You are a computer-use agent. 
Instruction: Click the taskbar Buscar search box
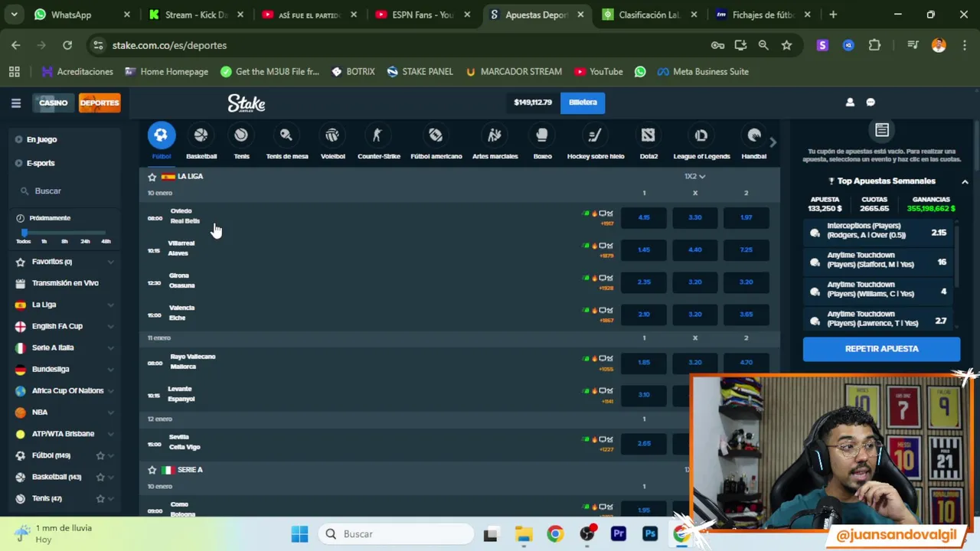coord(394,534)
